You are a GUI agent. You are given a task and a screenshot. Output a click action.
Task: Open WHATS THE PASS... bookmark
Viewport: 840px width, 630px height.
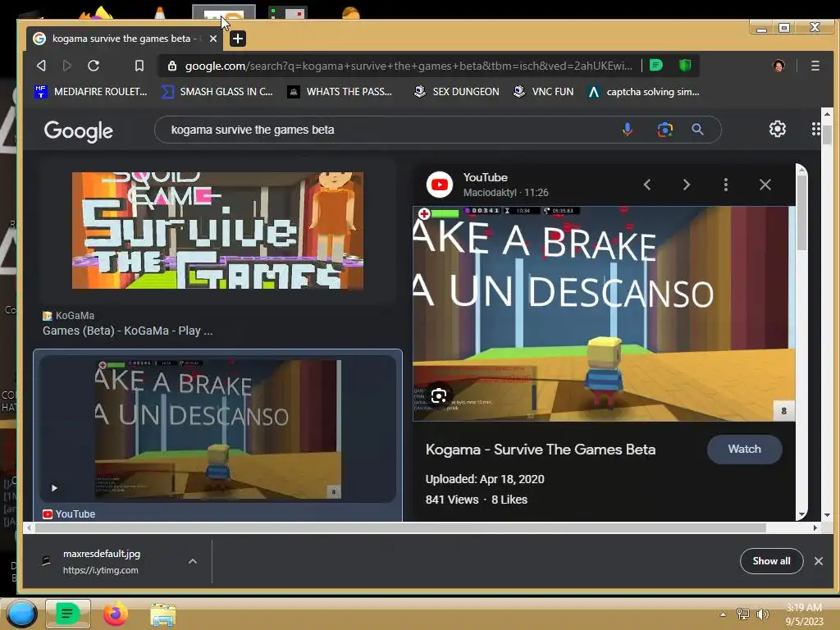click(x=340, y=92)
